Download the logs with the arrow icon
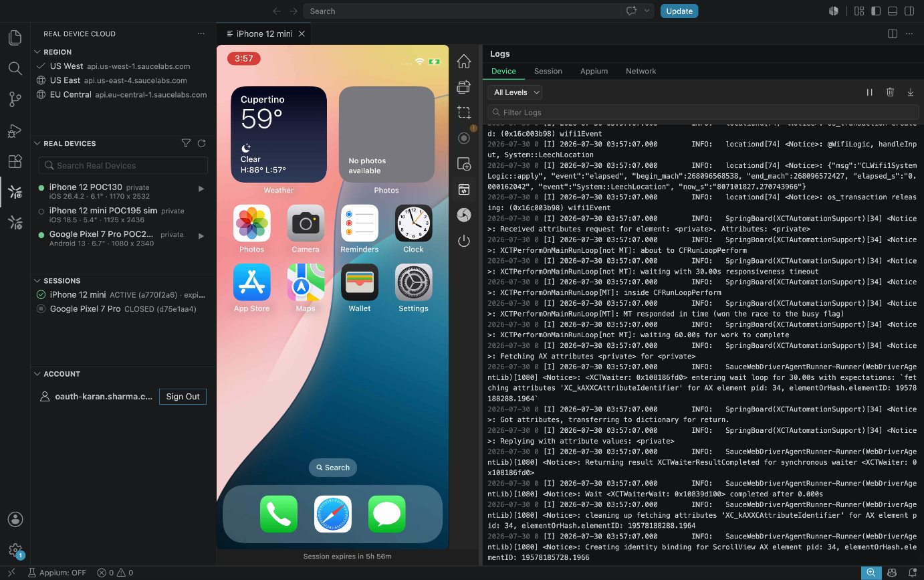Viewport: 924px width, 580px height. 911,92
